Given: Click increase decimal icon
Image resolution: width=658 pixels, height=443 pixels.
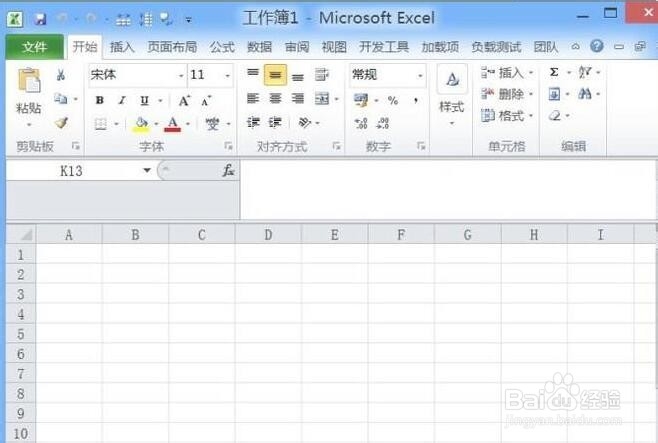Looking at the screenshot, I should (x=361, y=123).
